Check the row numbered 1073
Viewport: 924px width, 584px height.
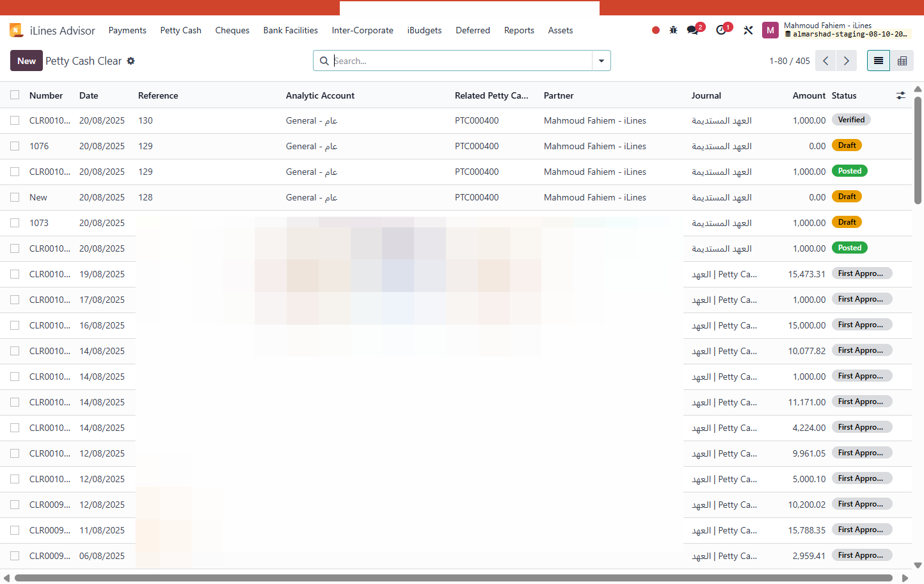point(15,223)
